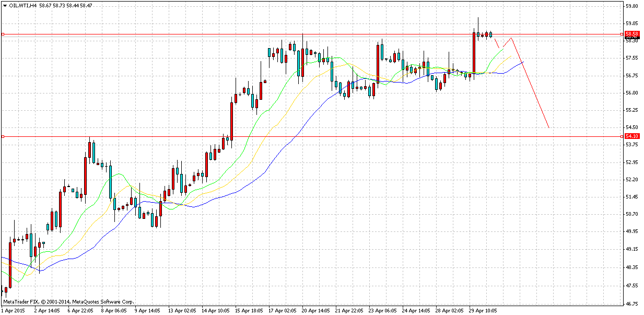Click the peak of the red forecast lines
Viewport: 644px width, 315px height.
(512, 38)
